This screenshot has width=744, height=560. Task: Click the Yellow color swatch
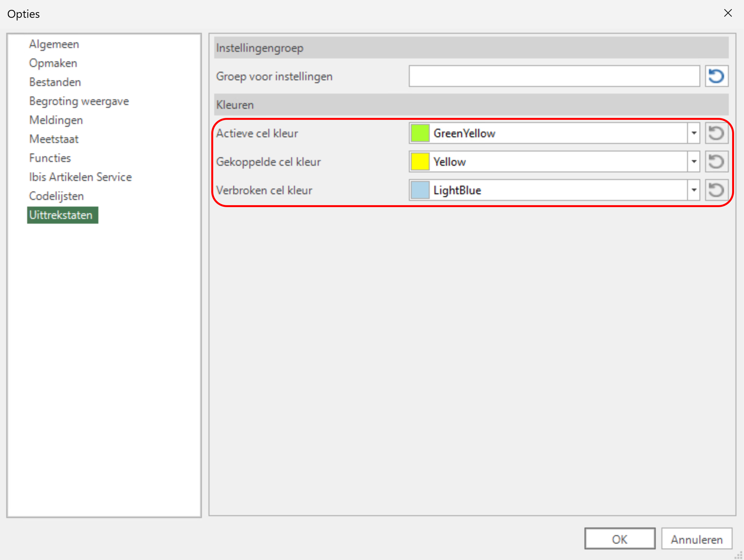click(420, 162)
